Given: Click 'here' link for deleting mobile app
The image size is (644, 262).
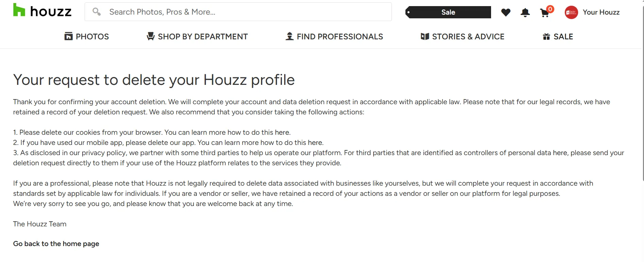Looking at the screenshot, I should 315,143.
